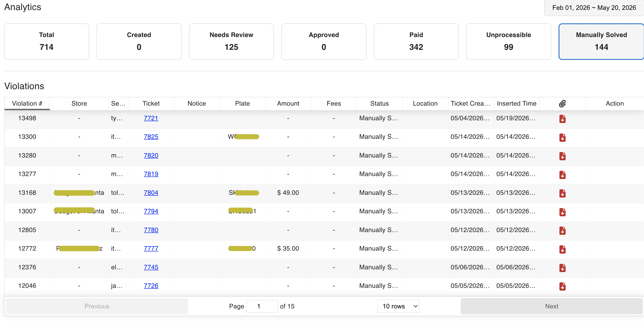
Task: Open ticket link 7745
Action: 151,267
